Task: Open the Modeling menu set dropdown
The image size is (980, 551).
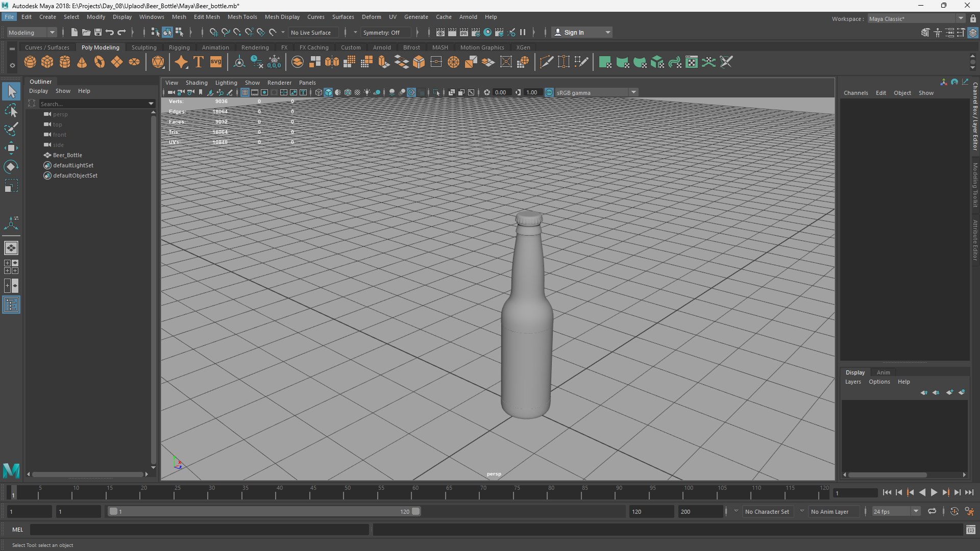Action: pyautogui.click(x=32, y=32)
